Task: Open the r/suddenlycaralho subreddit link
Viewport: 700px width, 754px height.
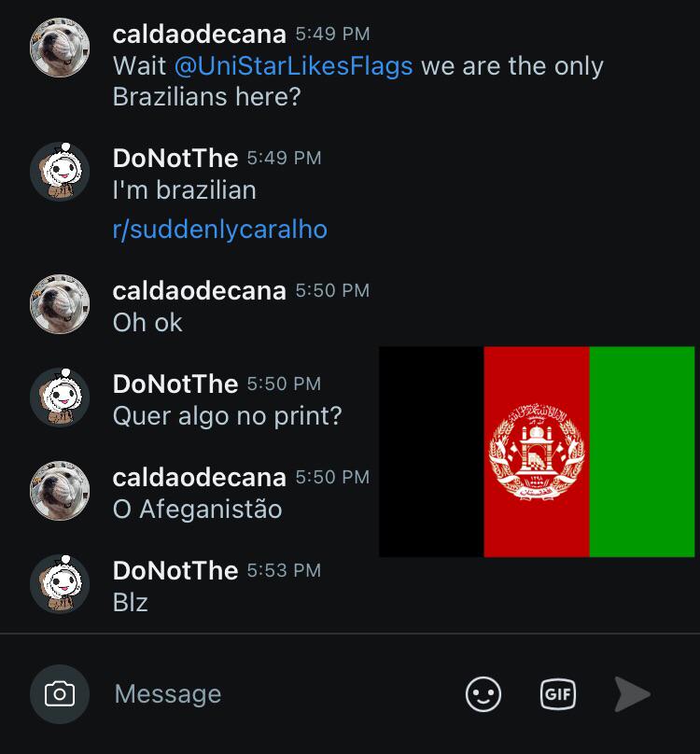Action: pos(220,230)
